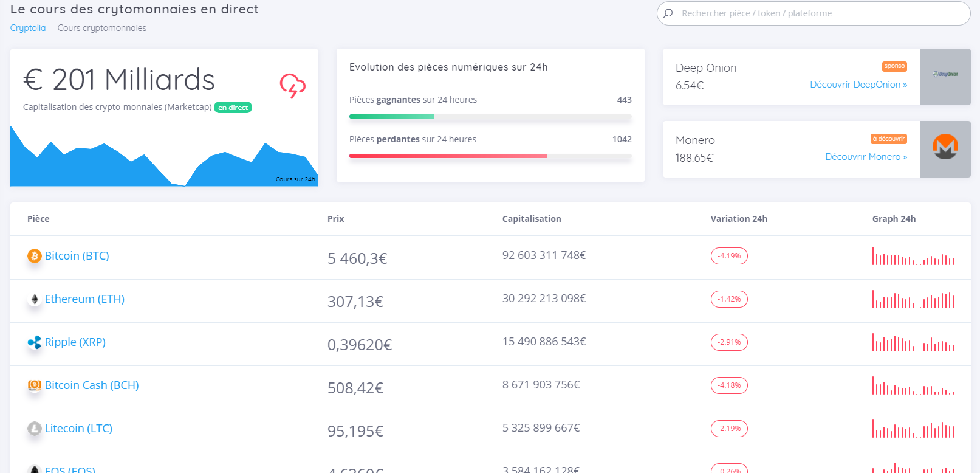The image size is (980, 473).
Task: Click the green winning coins progress bar
Action: coord(490,116)
